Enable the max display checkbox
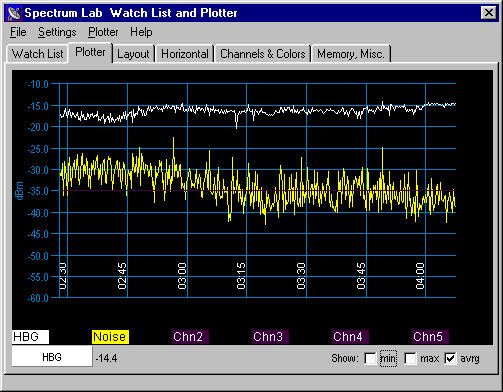 pyautogui.click(x=410, y=359)
